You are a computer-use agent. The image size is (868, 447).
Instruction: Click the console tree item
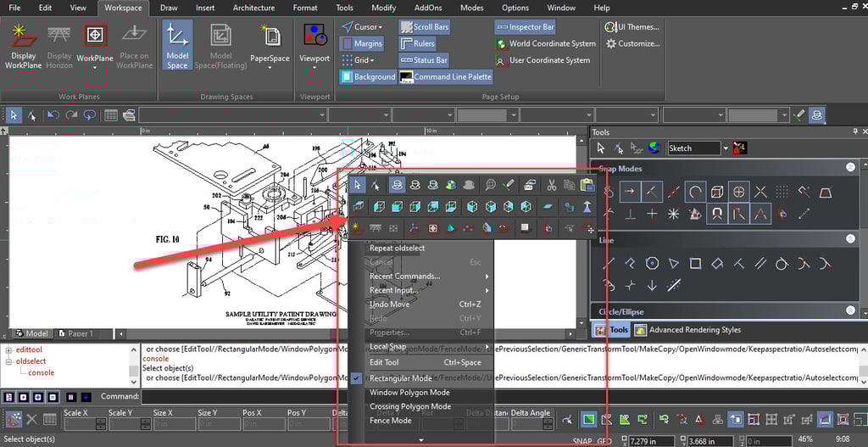click(x=41, y=372)
